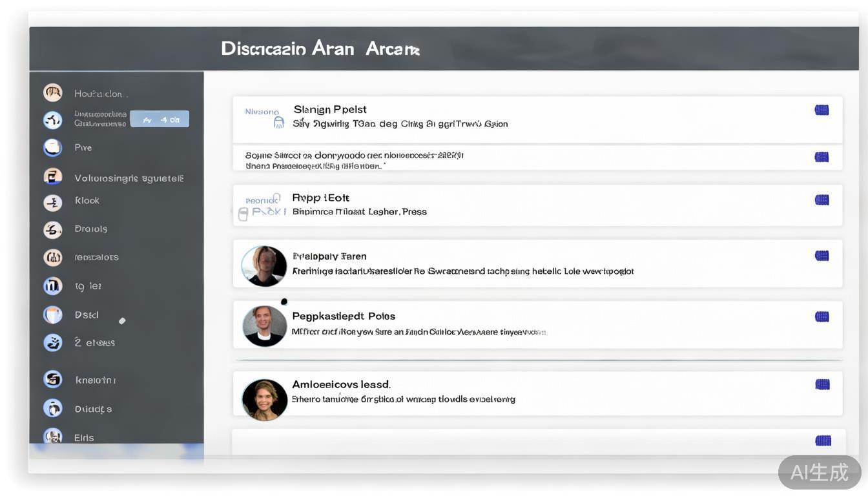Open the Slanign Ppelst title link

pos(330,109)
